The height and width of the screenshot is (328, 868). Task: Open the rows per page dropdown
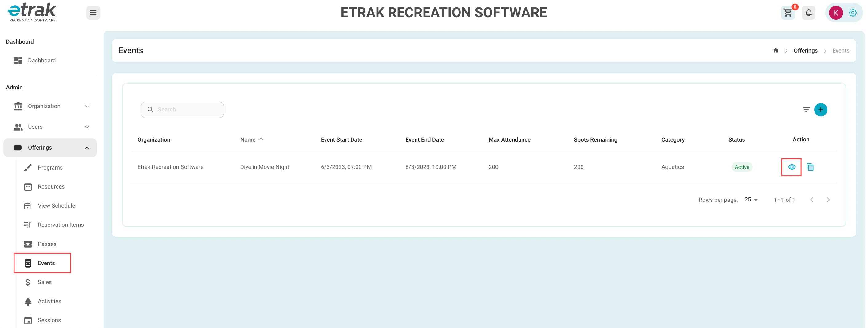click(x=751, y=200)
